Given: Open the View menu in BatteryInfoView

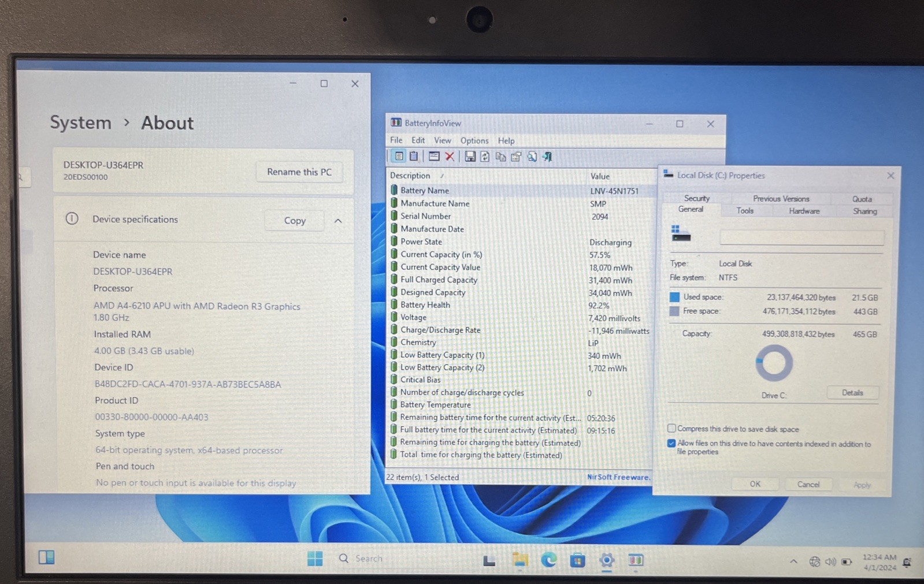Looking at the screenshot, I should click(443, 140).
